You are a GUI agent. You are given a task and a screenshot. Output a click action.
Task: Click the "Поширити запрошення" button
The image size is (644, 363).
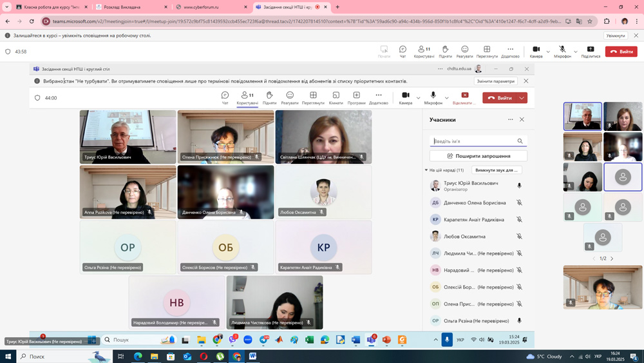pyautogui.click(x=478, y=156)
